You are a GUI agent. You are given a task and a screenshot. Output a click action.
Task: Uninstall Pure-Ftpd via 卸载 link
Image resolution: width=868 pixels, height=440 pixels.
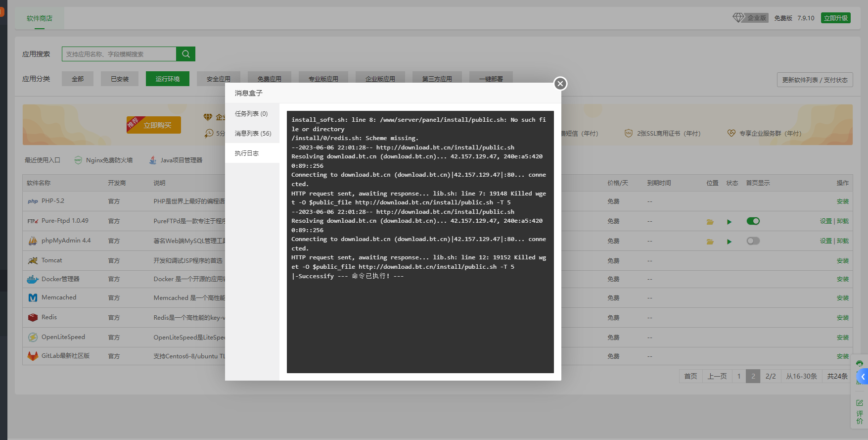point(843,221)
